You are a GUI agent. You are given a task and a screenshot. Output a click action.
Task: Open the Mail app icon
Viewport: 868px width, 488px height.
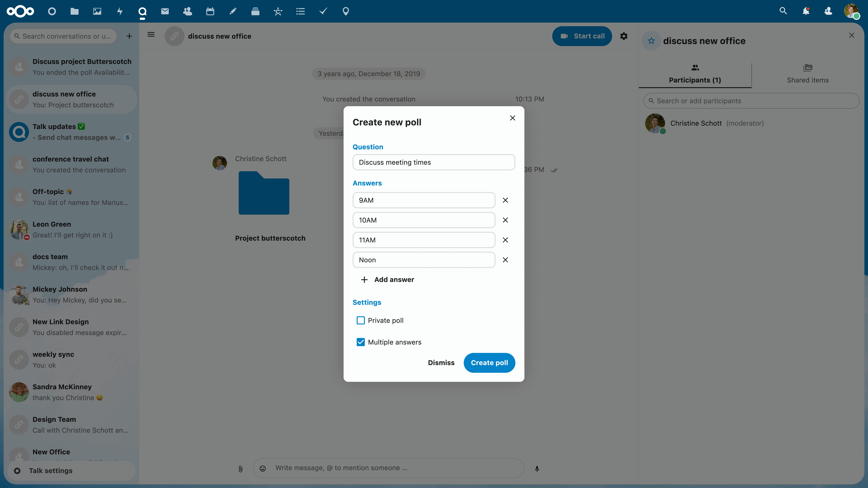[165, 11]
